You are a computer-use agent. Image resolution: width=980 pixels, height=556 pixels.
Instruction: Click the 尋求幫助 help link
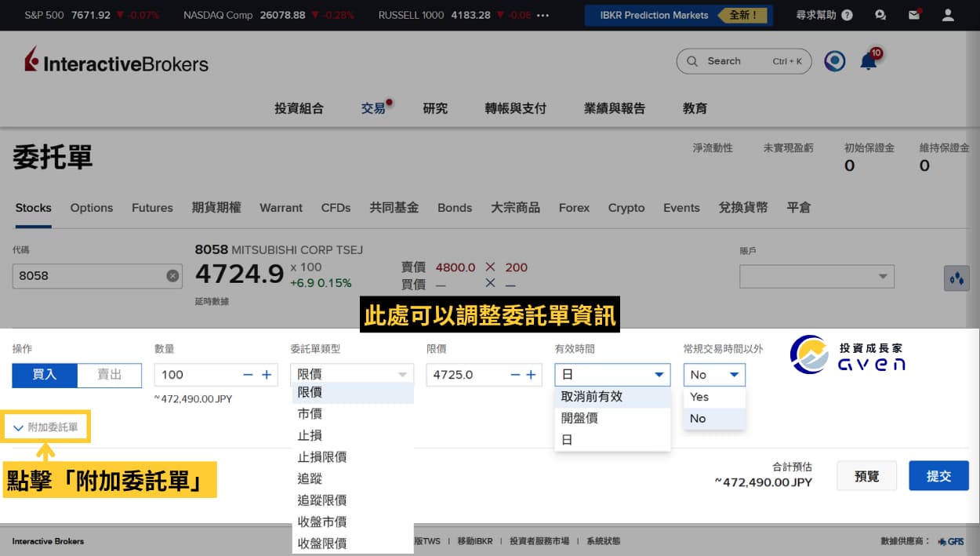point(816,15)
